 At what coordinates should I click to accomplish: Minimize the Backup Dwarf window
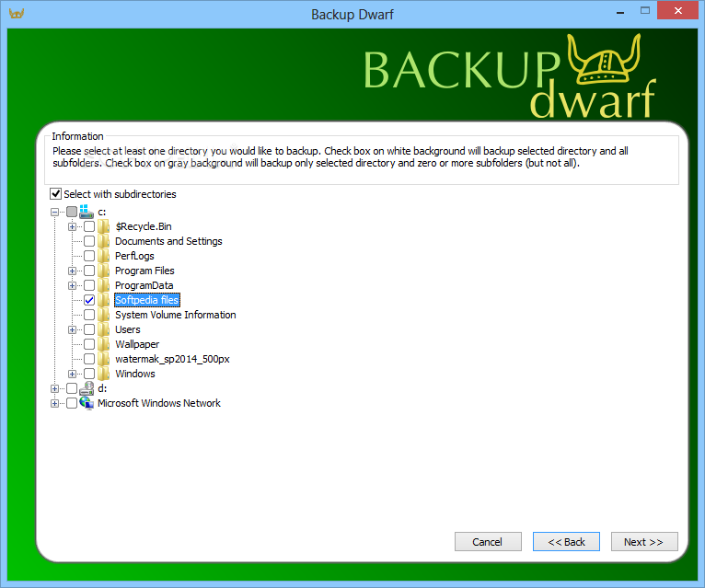[620, 11]
